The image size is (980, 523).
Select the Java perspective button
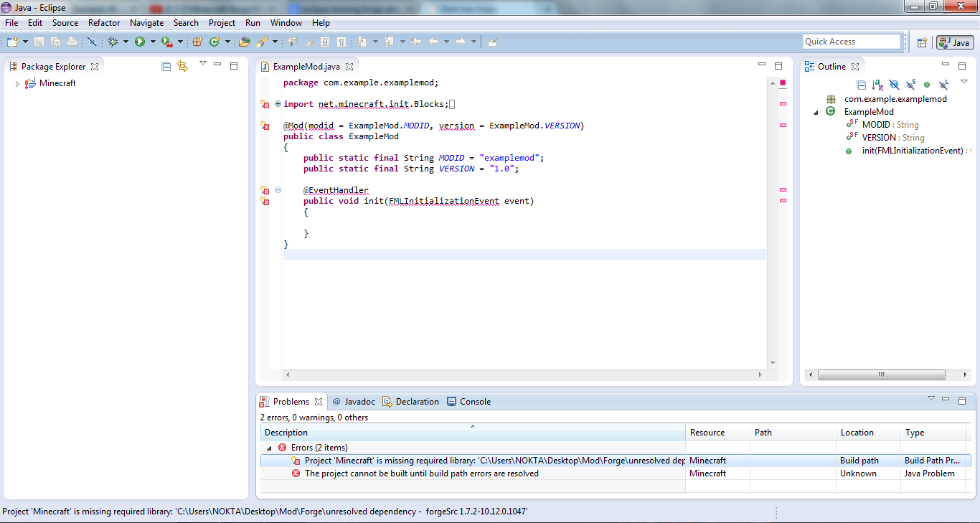tap(955, 42)
